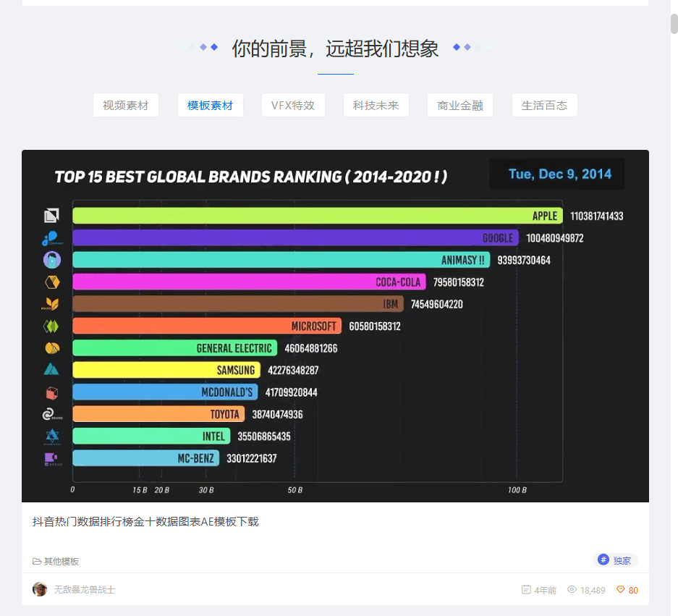Open the 生活百态 category
This screenshot has width=678, height=616.
tap(544, 105)
